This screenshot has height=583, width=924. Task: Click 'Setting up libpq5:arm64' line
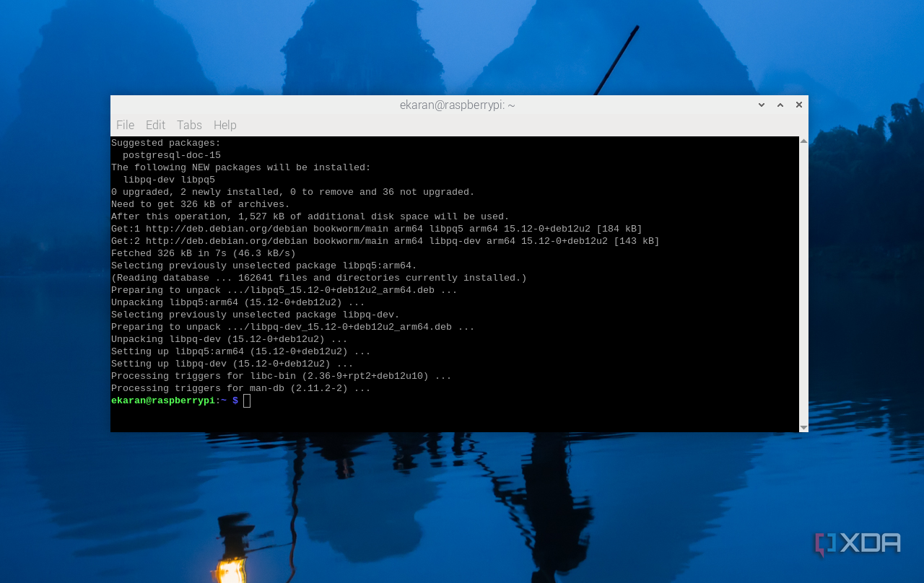241,351
